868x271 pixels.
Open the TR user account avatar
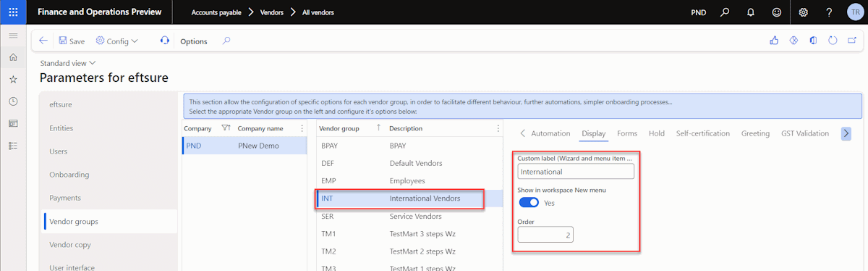(856, 12)
